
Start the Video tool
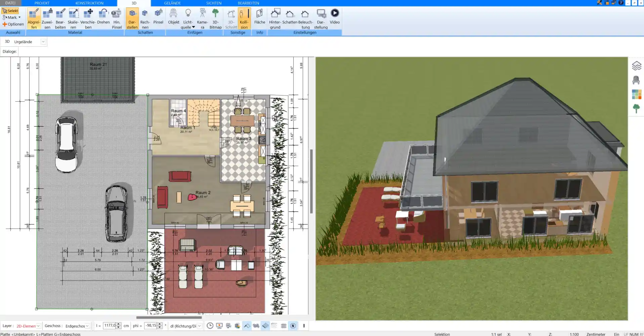[335, 17]
